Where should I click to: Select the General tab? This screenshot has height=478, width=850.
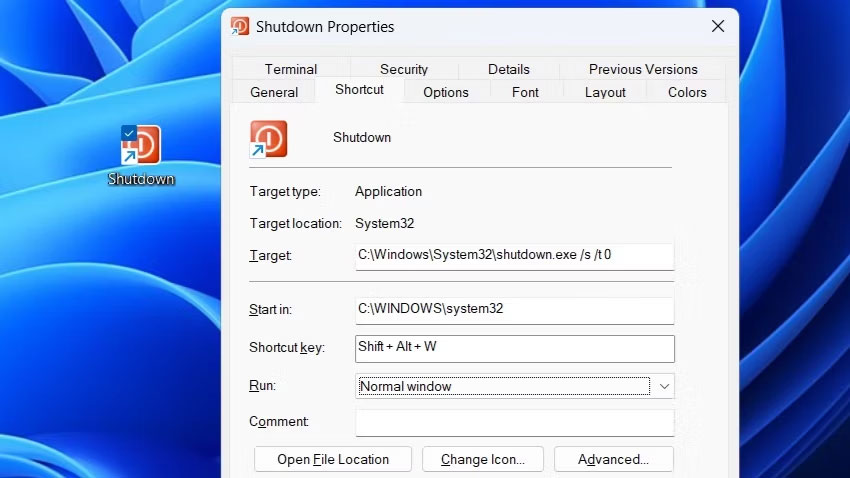tap(274, 92)
